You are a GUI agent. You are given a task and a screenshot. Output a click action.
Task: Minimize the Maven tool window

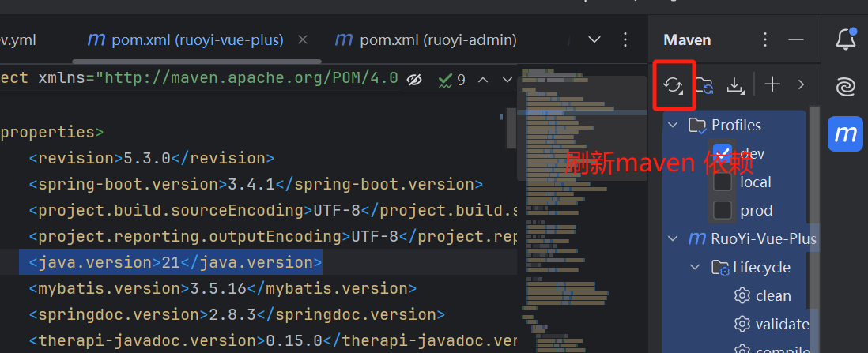click(796, 39)
